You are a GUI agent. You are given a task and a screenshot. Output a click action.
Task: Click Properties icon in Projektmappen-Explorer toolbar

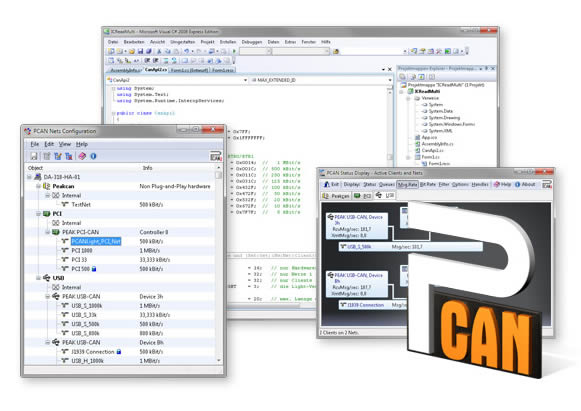click(402, 77)
